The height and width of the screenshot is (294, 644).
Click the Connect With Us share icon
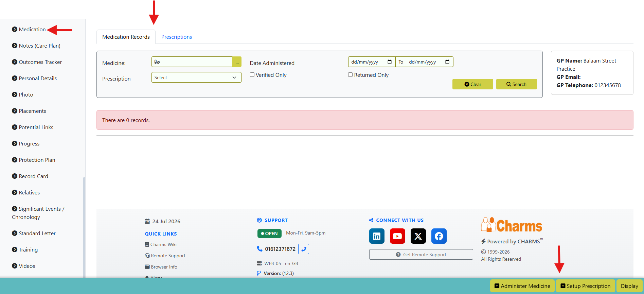tap(371, 220)
